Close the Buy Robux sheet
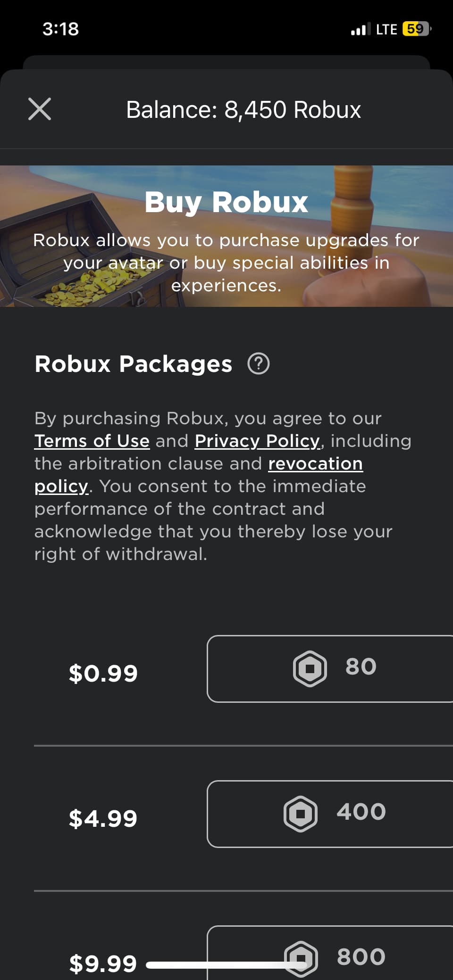Screen dimensions: 453x980 [40, 109]
